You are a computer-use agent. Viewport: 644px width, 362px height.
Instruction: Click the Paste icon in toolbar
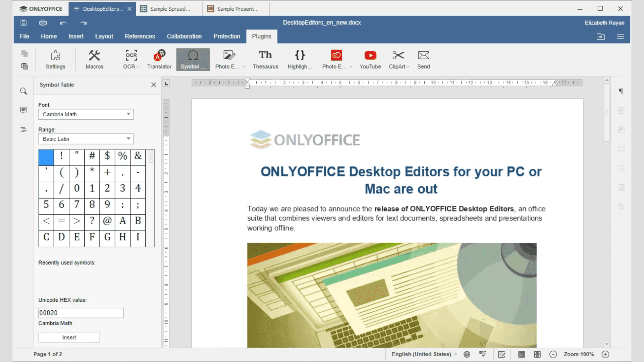pos(24,66)
